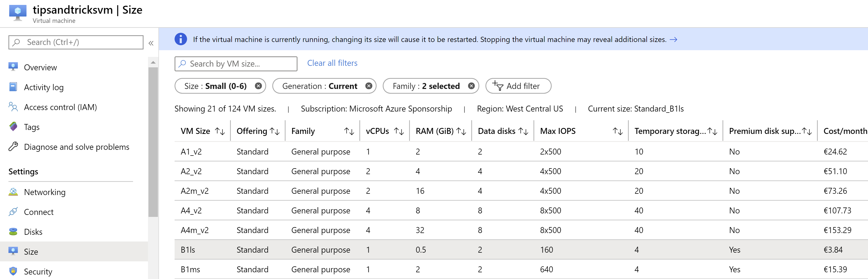868x279 pixels.
Task: Click Current size: Standard_B1ls text
Action: [x=635, y=109]
